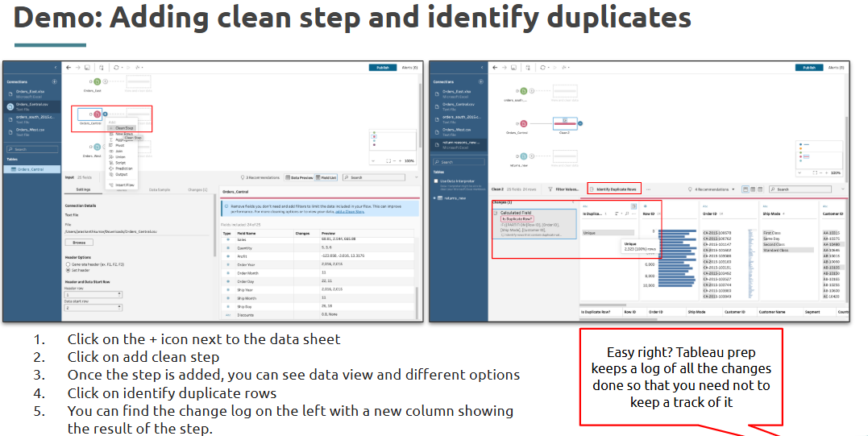This screenshot has height=436, width=868.
Task: Click the back arrow in the Clean 2 screenshot
Action: 495,68
